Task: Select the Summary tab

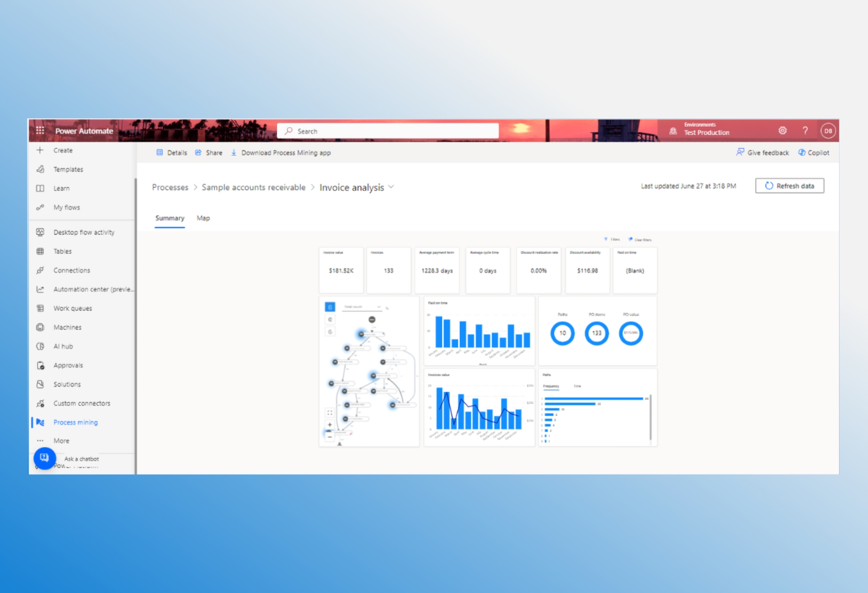Action: tap(170, 218)
